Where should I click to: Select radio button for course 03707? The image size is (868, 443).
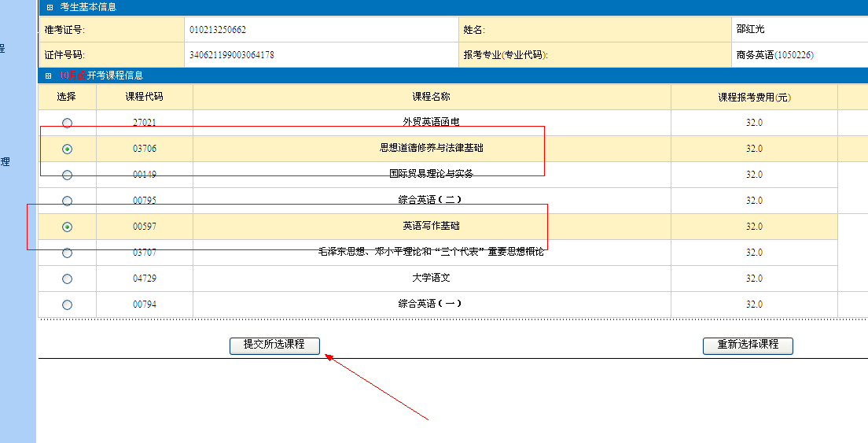67,253
